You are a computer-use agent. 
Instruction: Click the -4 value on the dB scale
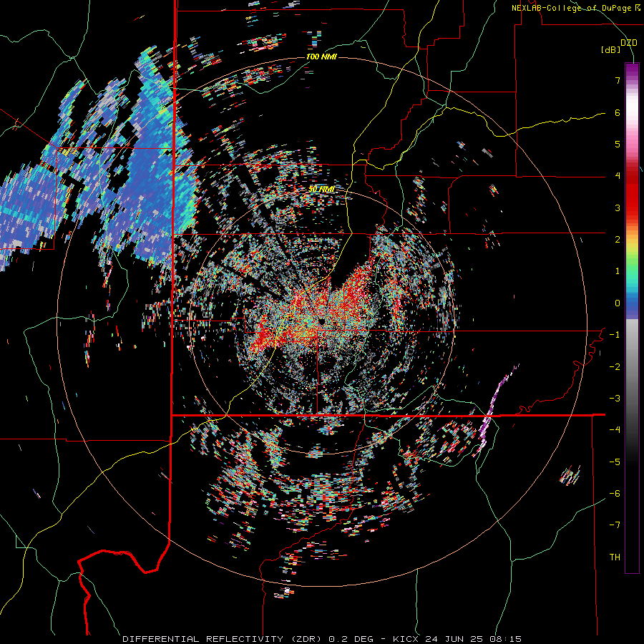[615, 430]
